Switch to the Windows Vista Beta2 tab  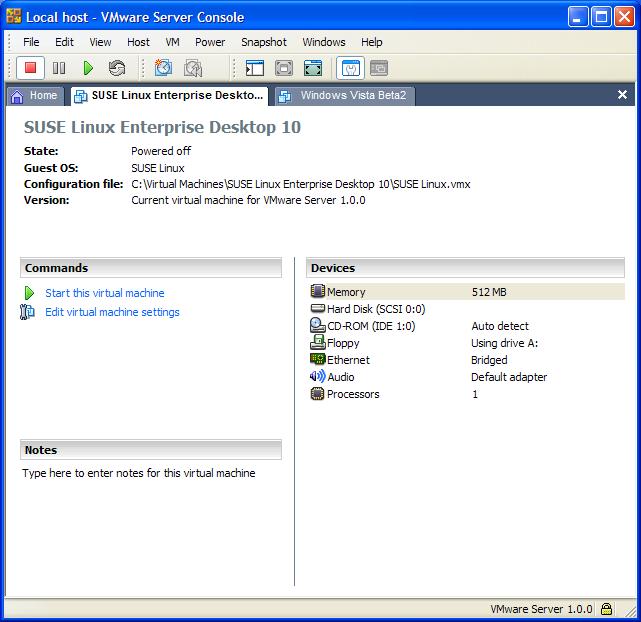(345, 96)
